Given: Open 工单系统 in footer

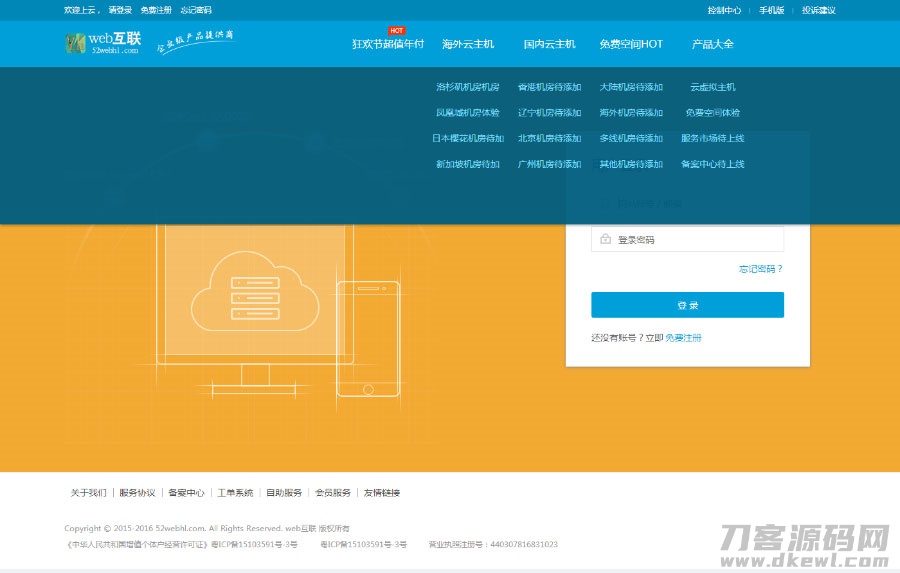Looking at the screenshot, I should 235,493.
